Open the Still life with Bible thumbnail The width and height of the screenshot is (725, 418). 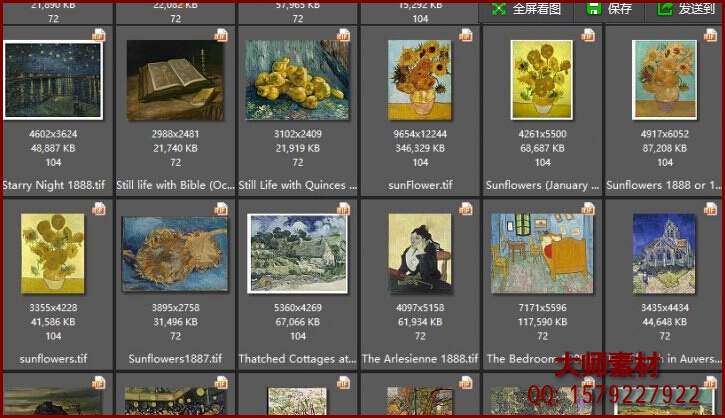point(175,80)
